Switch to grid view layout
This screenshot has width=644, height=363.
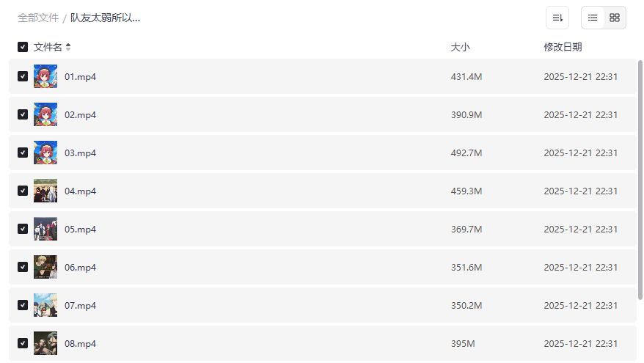pos(615,18)
